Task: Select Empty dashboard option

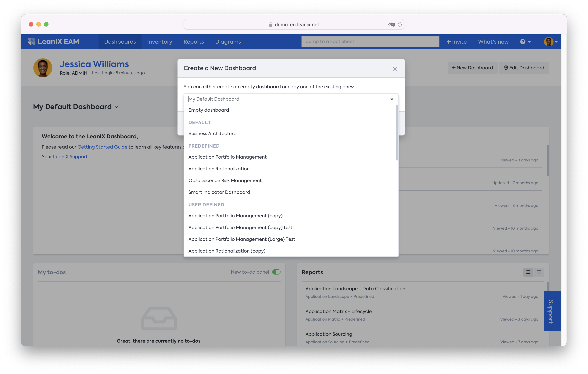Action: (x=209, y=110)
